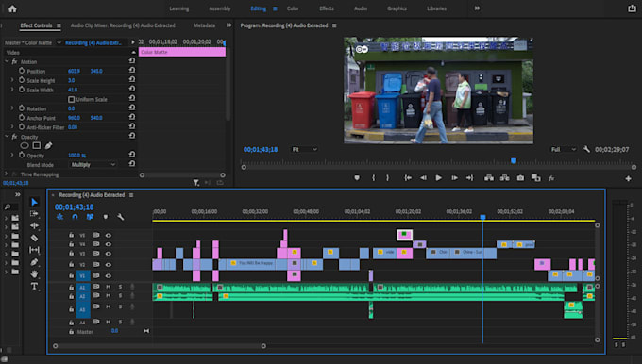This screenshot has width=642, height=364.
Task: Click Mark Out in Program monitor
Action: point(388,178)
